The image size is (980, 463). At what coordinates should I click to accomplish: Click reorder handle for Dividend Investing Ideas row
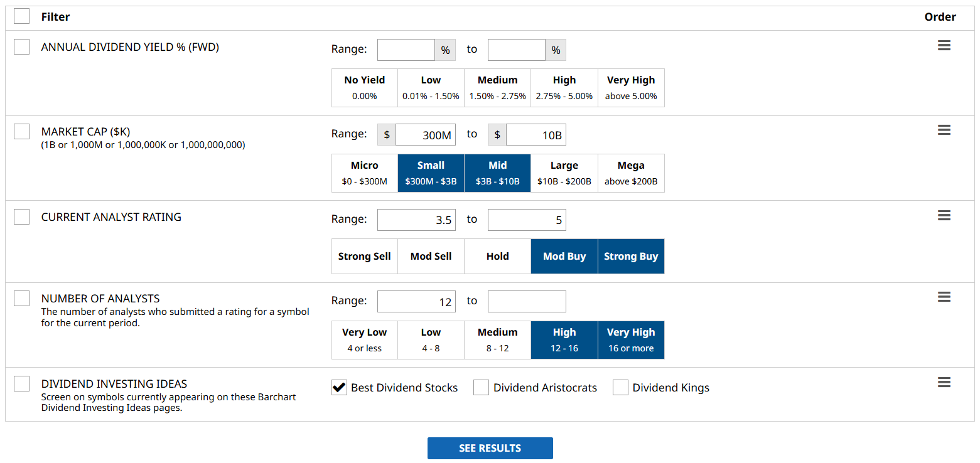coord(944,383)
